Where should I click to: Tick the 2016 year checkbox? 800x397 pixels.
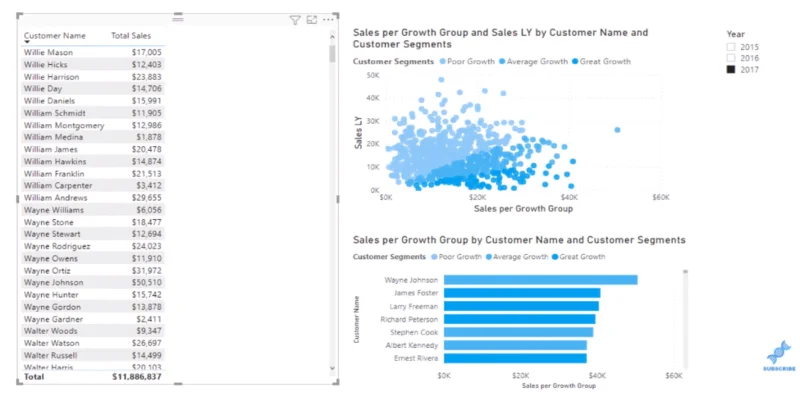[x=731, y=58]
